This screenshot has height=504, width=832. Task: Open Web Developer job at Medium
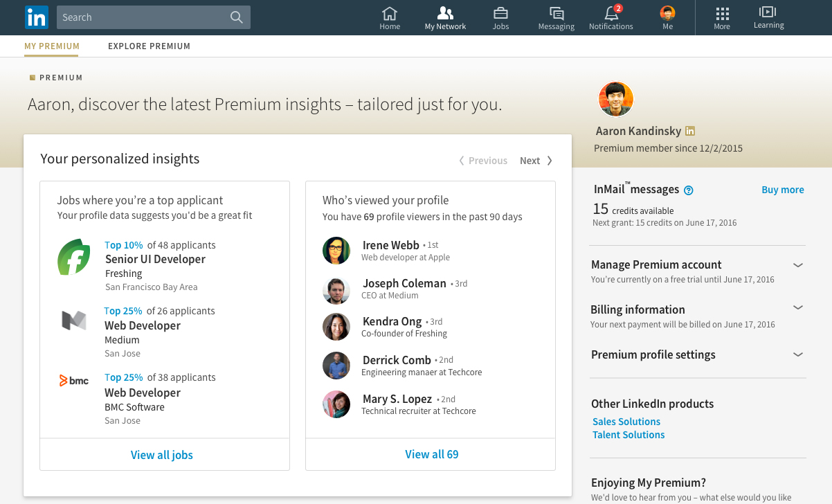click(143, 325)
